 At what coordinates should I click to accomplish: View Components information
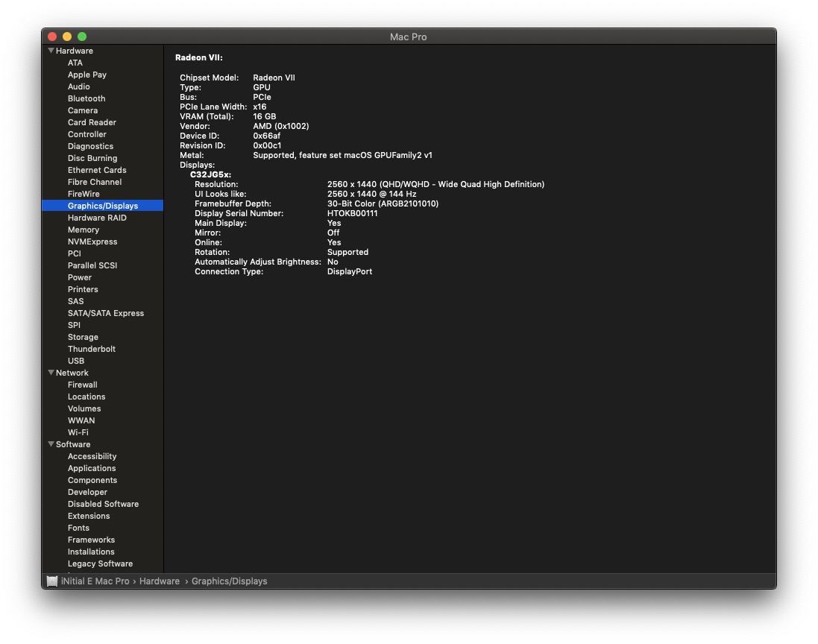pos(92,480)
